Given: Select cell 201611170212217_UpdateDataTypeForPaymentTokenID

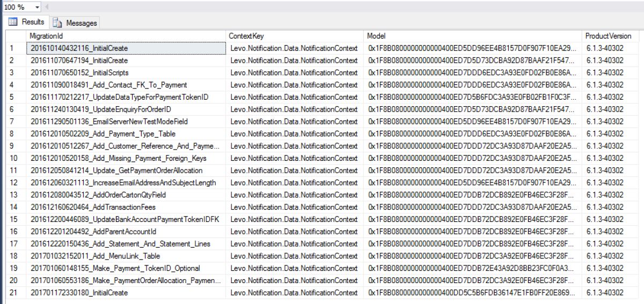Looking at the screenshot, I should pyautogui.click(x=127, y=97).
